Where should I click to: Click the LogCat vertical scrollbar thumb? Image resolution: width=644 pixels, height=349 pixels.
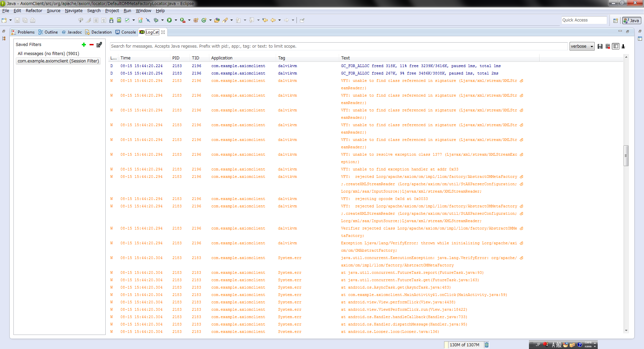pyautogui.click(x=626, y=156)
